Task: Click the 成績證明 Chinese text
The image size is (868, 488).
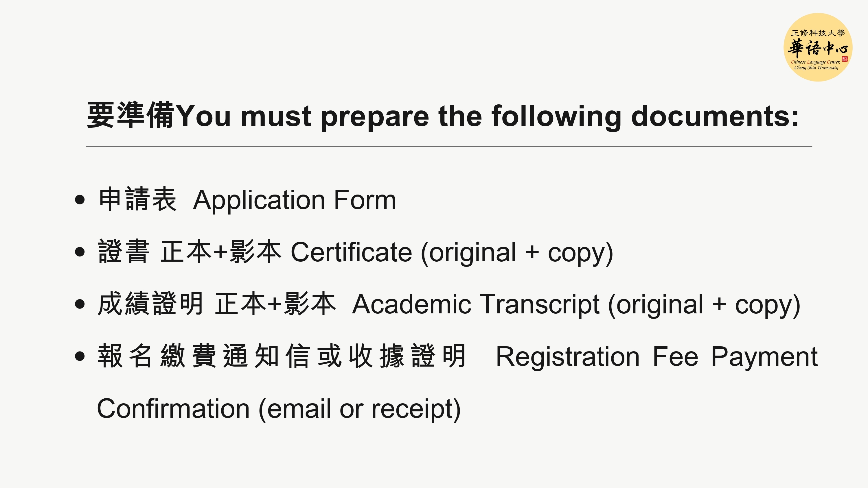Action: click(x=150, y=304)
